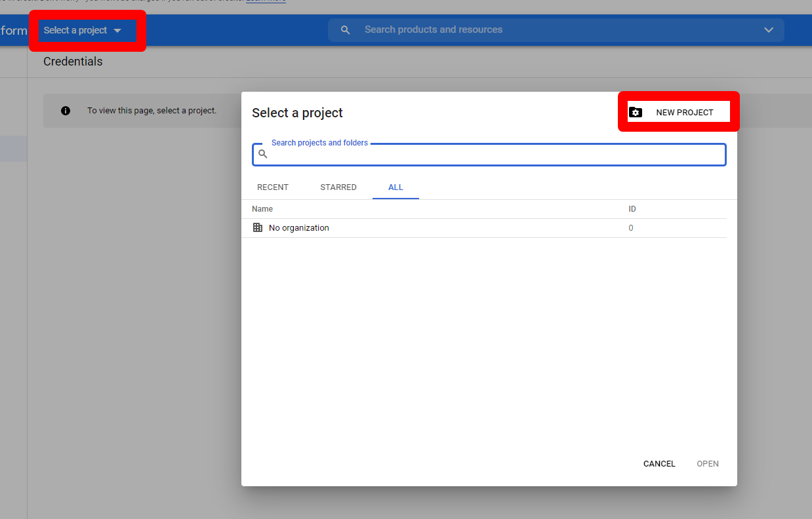
Task: Click the Name column header
Action: (x=262, y=209)
